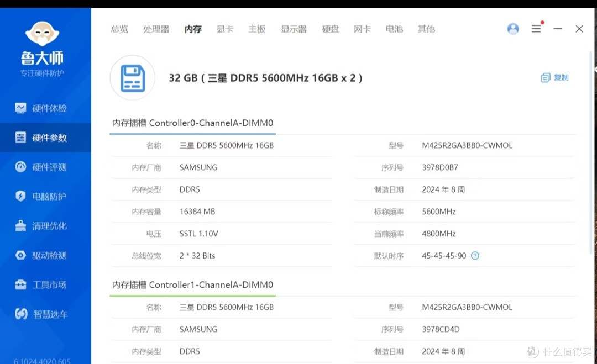
Task: Open the 硬件评测 benchmark gauge icon
Action: tap(20, 167)
